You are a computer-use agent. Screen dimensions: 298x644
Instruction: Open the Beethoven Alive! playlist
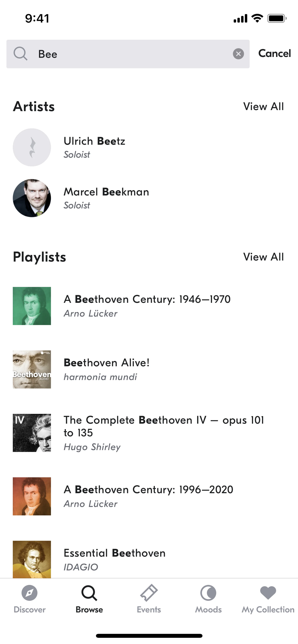click(106, 369)
